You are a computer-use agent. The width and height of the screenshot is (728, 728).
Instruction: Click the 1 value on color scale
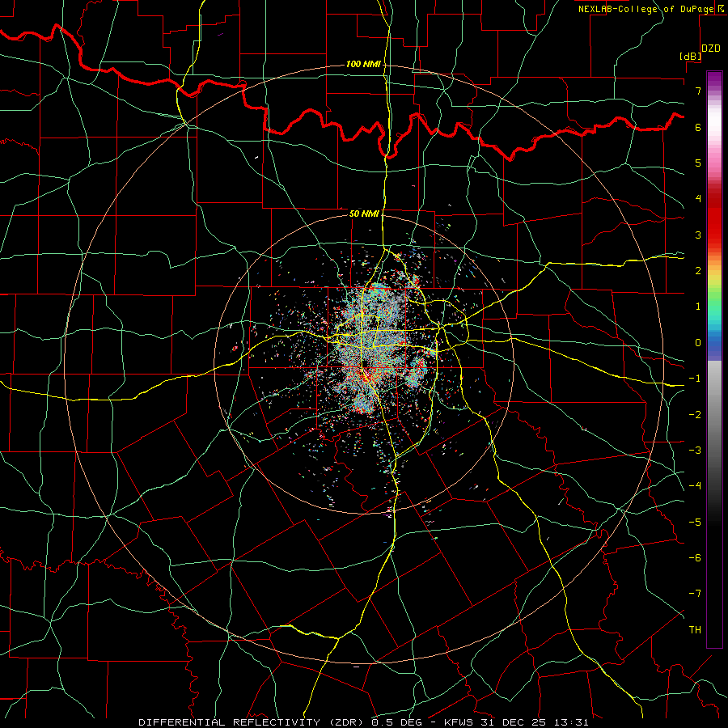(x=698, y=307)
